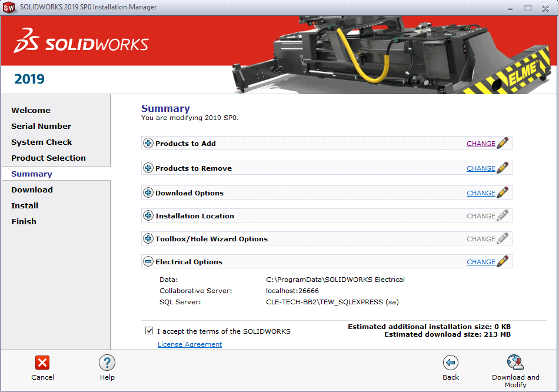Go to the Serial Number step
This screenshot has width=559, height=392.
pos(41,126)
